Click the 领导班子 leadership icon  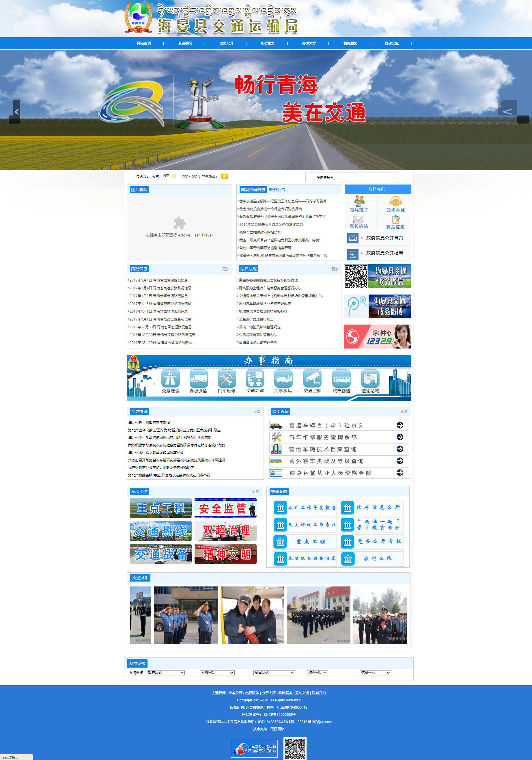[359, 201]
